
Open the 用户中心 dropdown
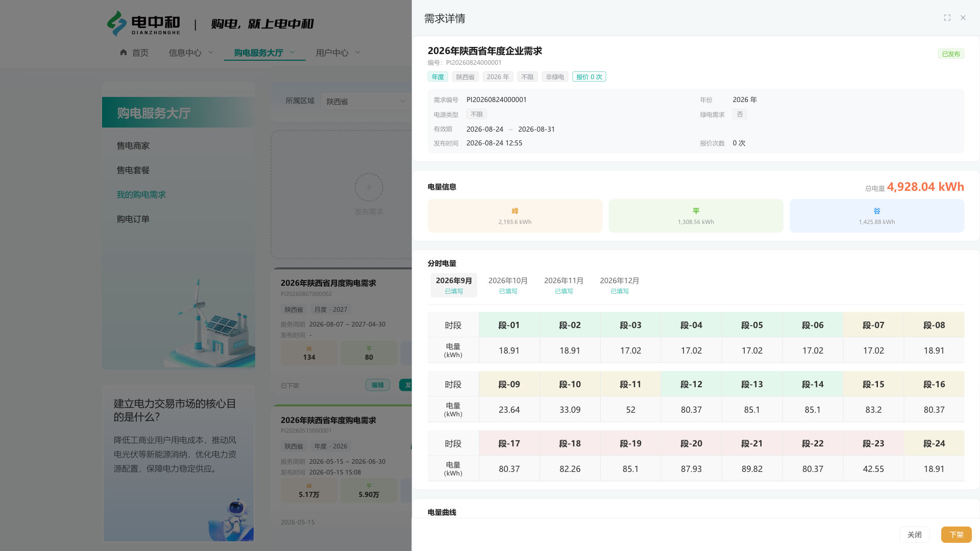(x=338, y=53)
